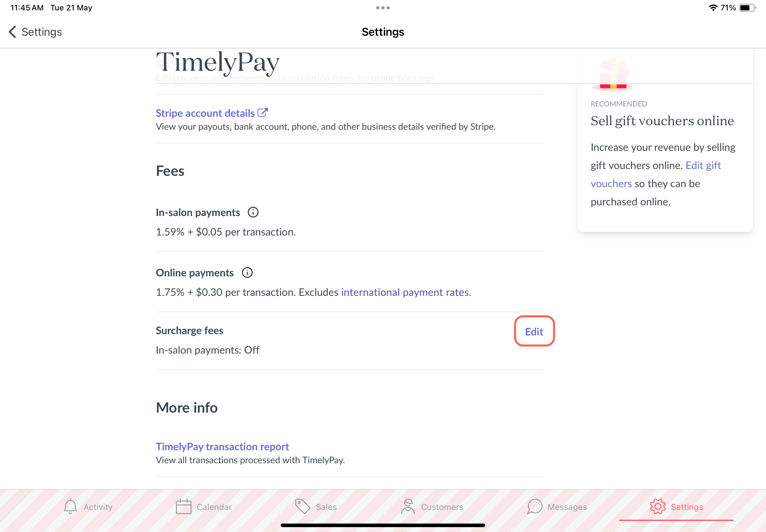Select the Settings page title

coord(383,31)
